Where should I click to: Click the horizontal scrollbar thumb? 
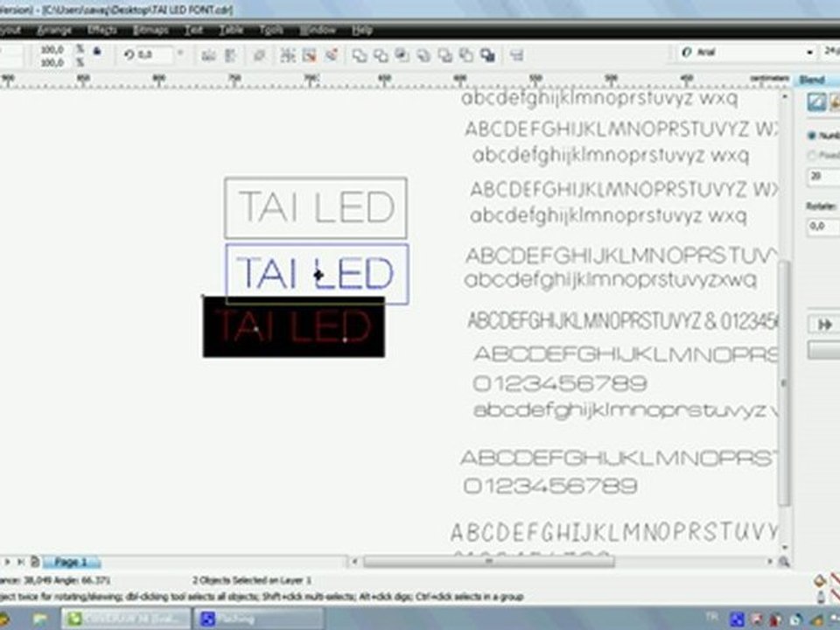(x=488, y=562)
